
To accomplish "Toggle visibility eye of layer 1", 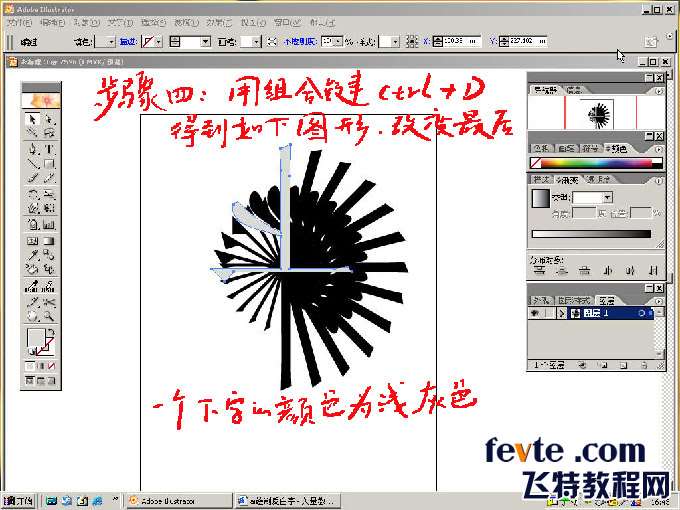I will pyautogui.click(x=535, y=313).
